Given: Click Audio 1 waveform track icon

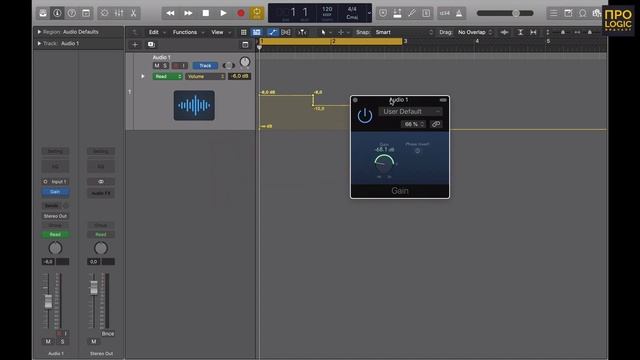Looking at the screenshot, I should pos(194,105).
